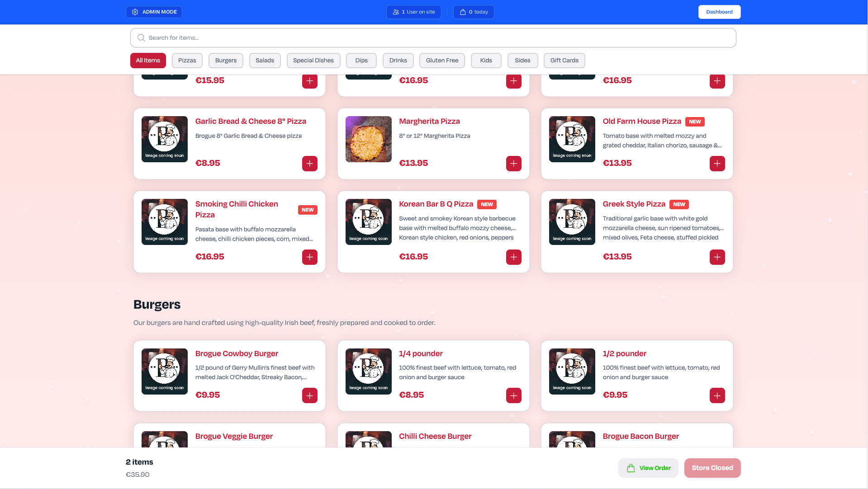Open the Margherita Pizza photo thumbnail
The width and height of the screenshot is (868, 489).
(x=369, y=139)
